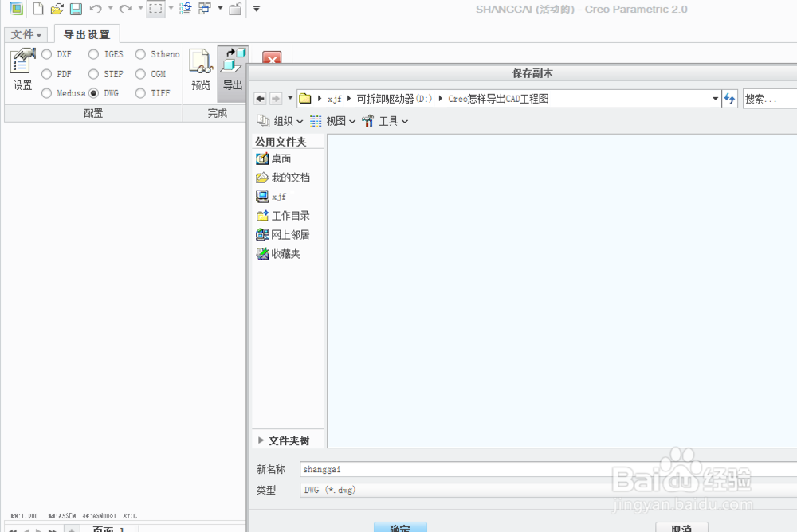This screenshot has width=797, height=532.
Task: Click the windows switch icon
Action: tap(205, 9)
